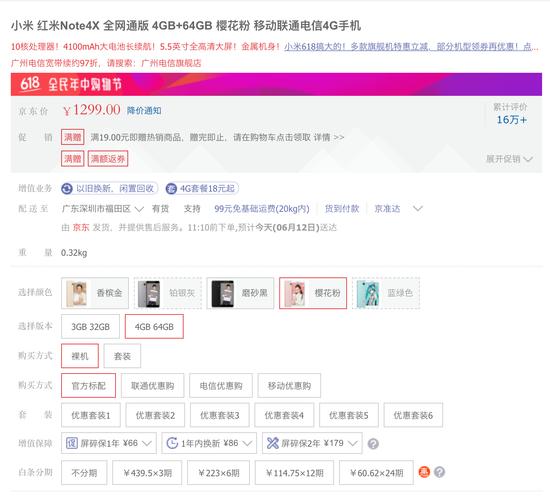
Task: Click the trade-in recycle icon 以旧换新
Action: pyautogui.click(x=67, y=189)
